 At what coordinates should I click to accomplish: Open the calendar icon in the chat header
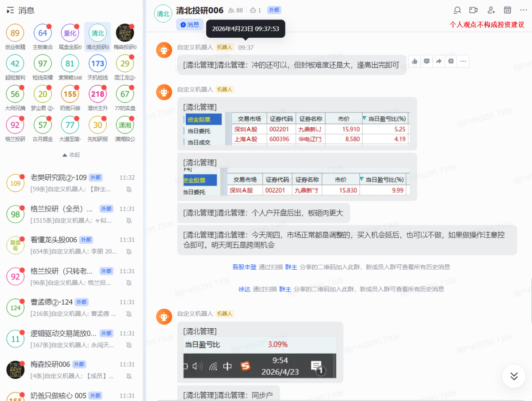click(x=508, y=10)
